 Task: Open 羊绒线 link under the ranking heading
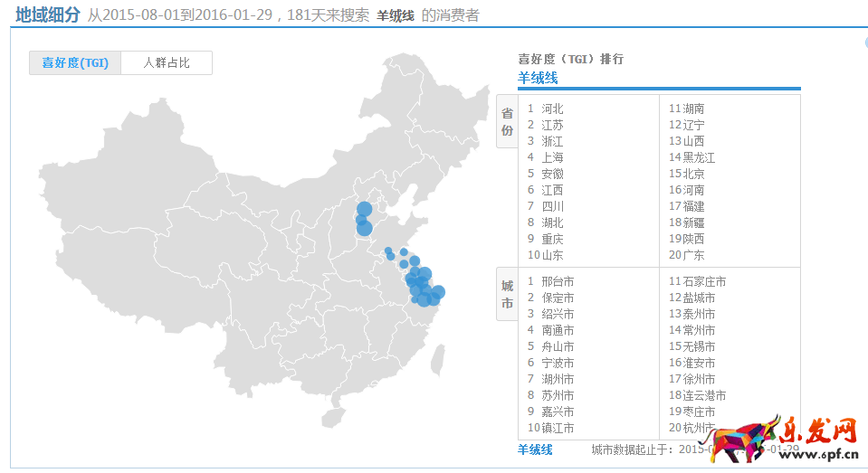click(538, 79)
